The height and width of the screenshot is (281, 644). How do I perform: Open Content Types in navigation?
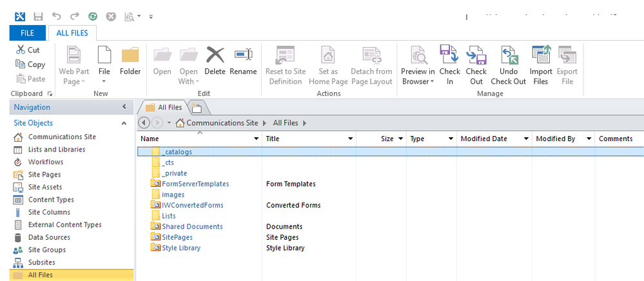click(x=51, y=200)
